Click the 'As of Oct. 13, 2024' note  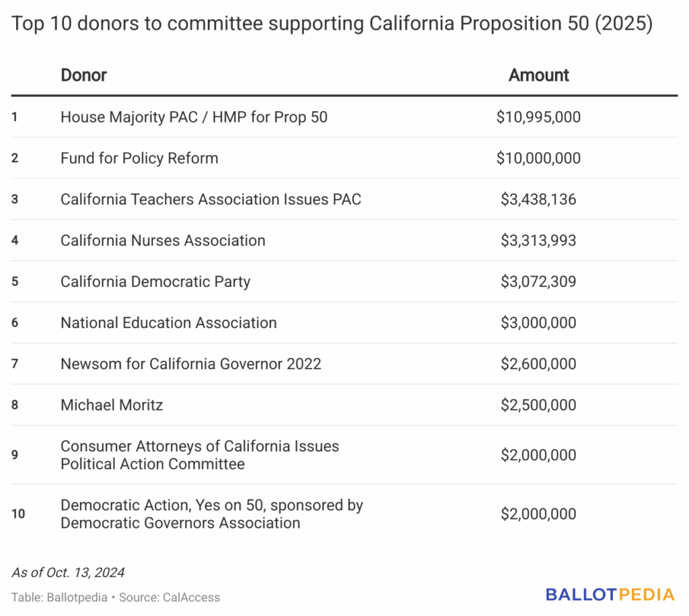68,573
